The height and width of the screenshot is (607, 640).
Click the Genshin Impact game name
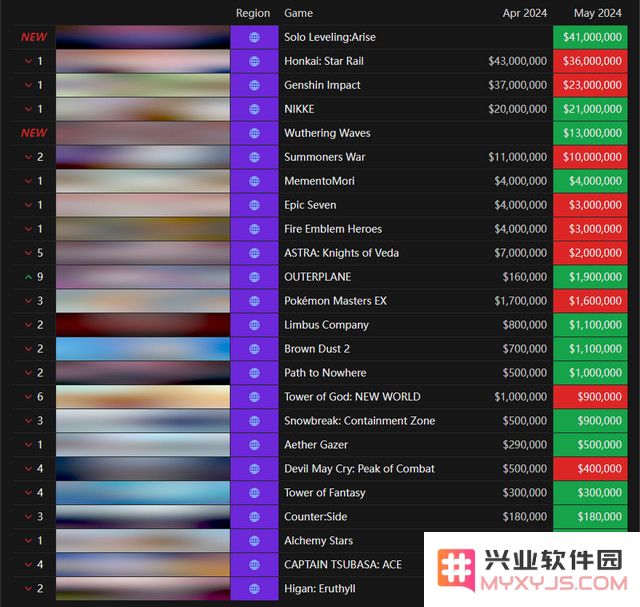point(322,85)
